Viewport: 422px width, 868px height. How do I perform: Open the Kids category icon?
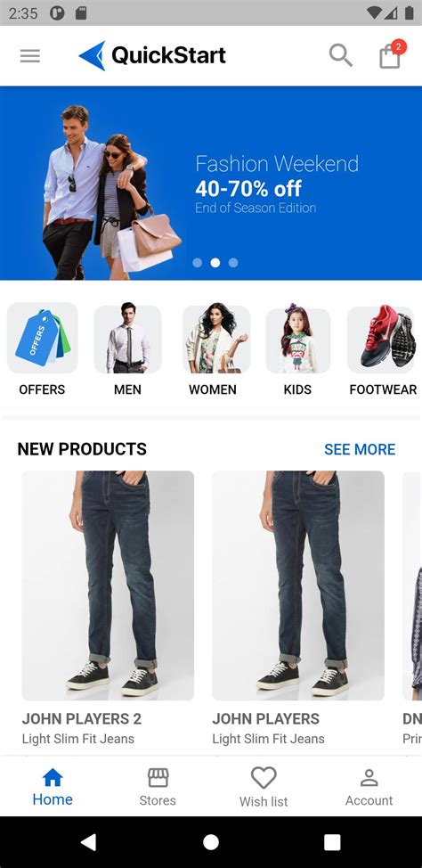coord(298,340)
